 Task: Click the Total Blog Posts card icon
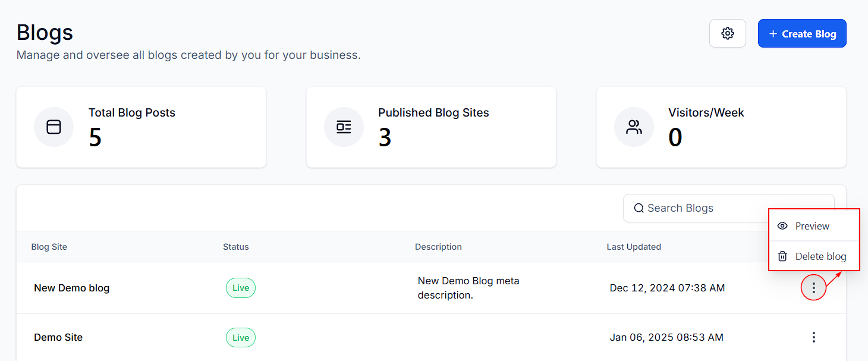click(x=54, y=127)
